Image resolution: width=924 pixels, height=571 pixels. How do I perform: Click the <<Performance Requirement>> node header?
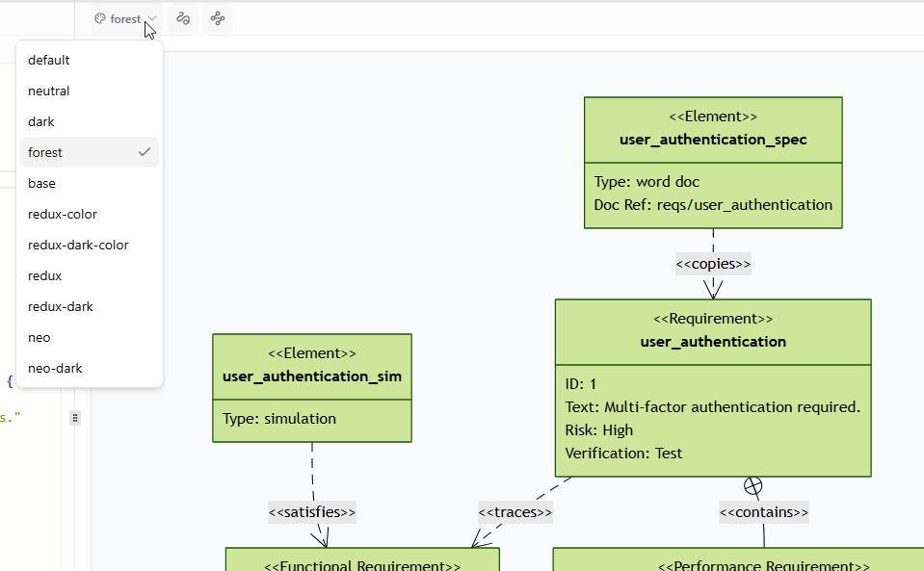(x=764, y=564)
